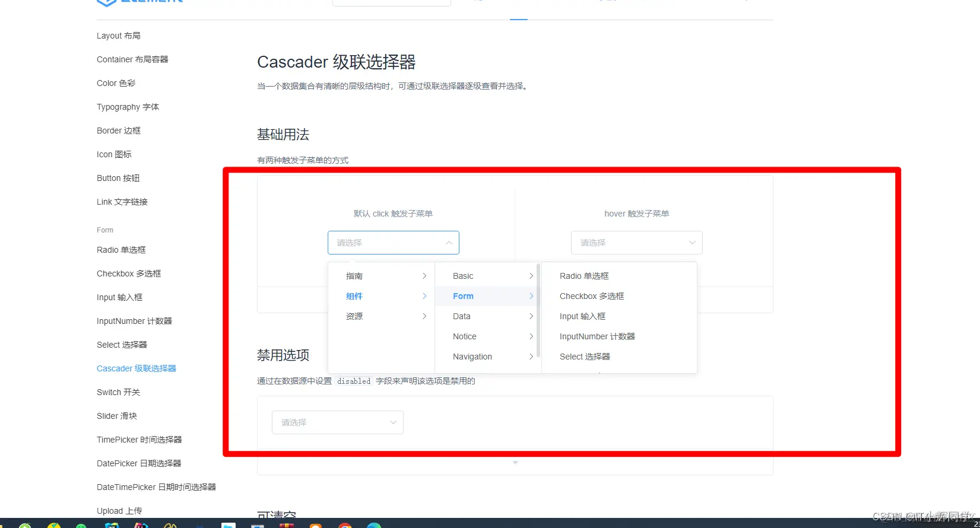Image resolution: width=980 pixels, height=528 pixels.
Task: Open Radio 单选框 in the left sidebar
Action: point(121,250)
